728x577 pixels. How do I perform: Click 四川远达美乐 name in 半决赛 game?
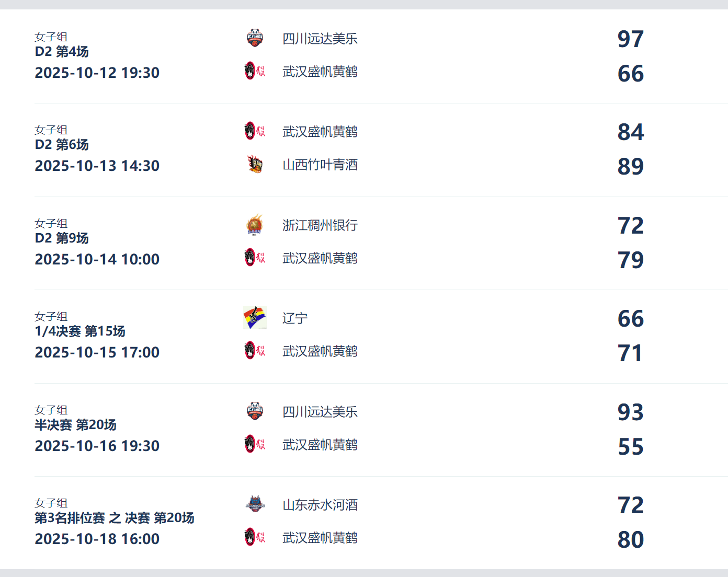click(320, 412)
